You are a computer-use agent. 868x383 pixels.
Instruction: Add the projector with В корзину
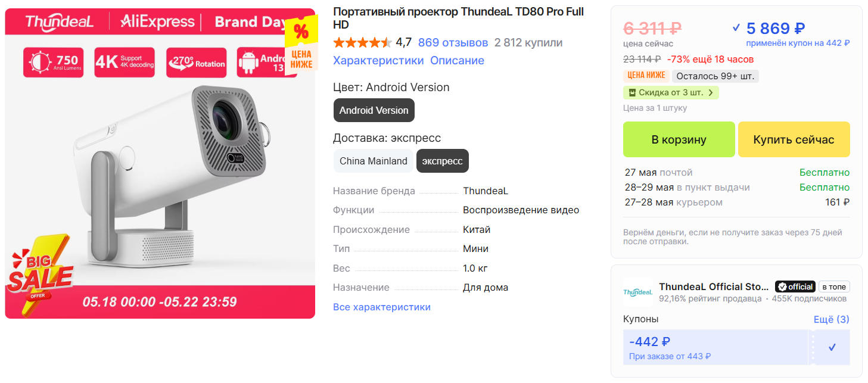pos(679,139)
